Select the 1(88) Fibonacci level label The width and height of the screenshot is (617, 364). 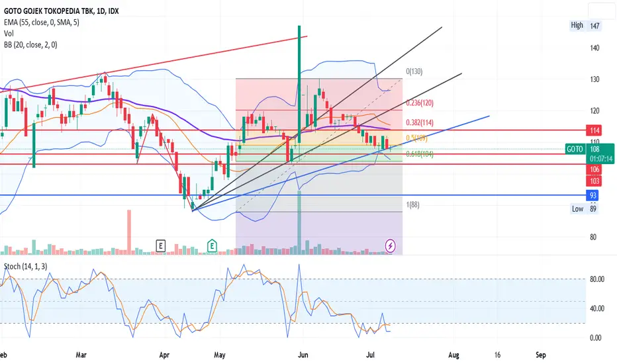413,205
